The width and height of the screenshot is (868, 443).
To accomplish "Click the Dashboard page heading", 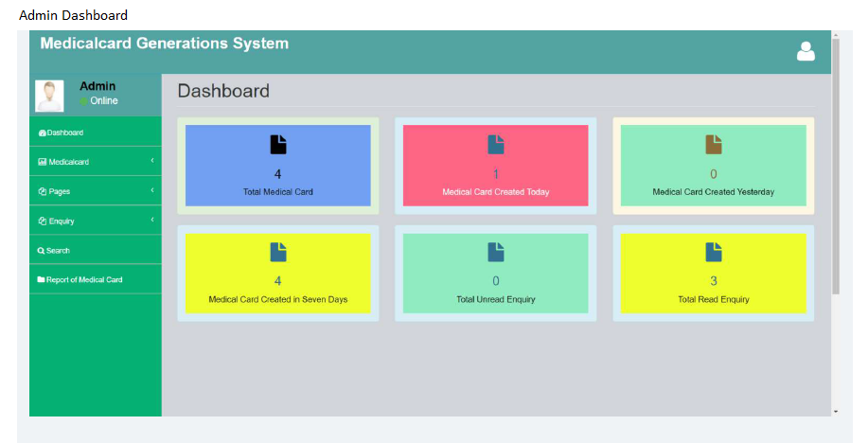I will tap(223, 91).
